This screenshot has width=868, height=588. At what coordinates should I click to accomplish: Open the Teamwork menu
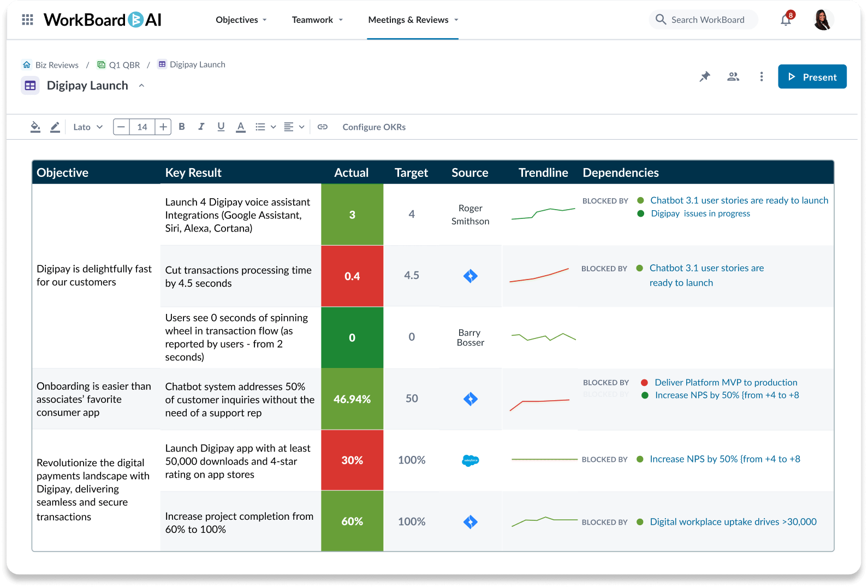coord(317,20)
